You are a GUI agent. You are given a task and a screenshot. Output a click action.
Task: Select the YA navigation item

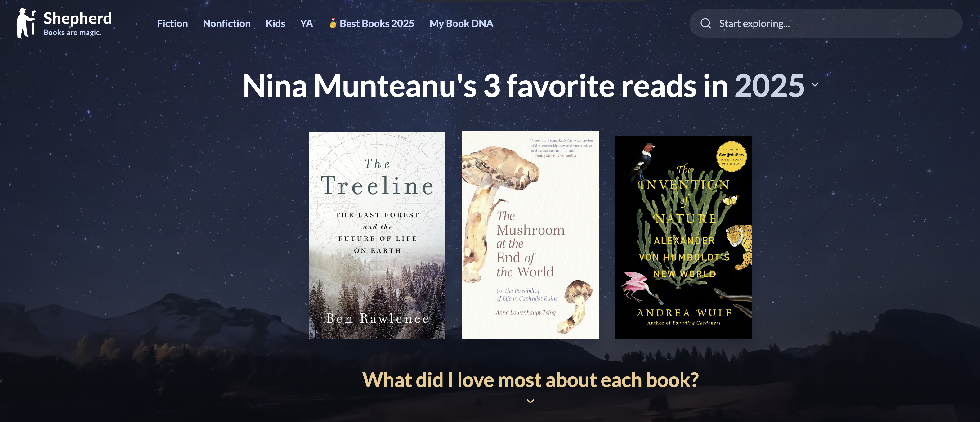coord(306,24)
